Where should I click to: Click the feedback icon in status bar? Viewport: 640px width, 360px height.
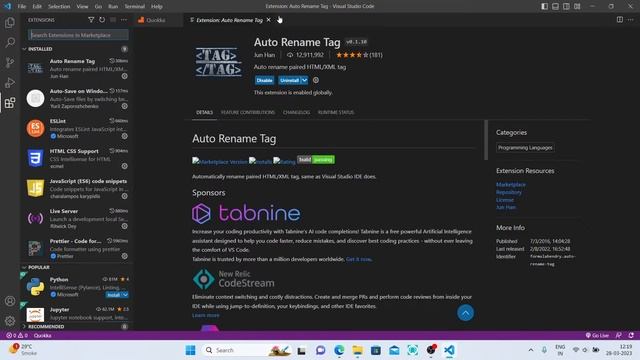tap(619, 336)
